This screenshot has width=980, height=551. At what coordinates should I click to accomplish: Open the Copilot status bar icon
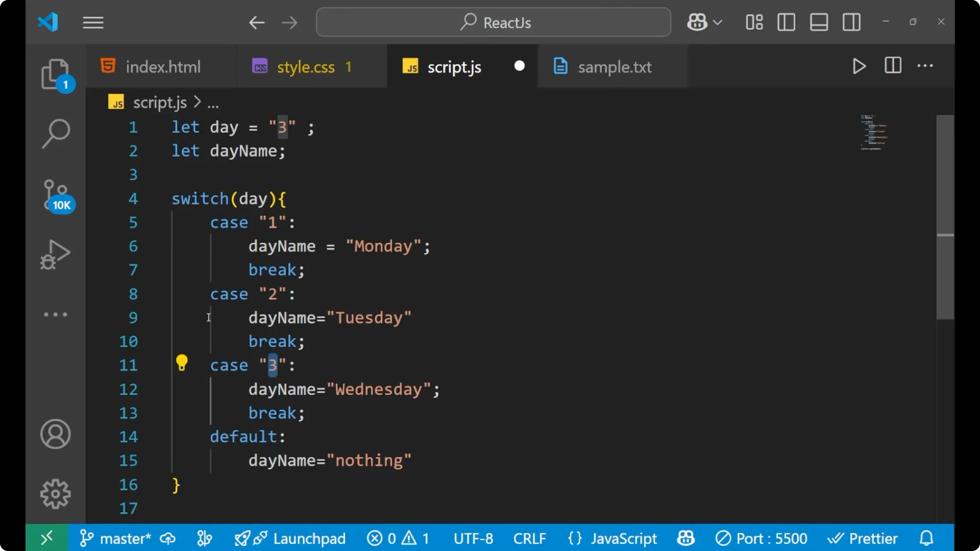[685, 538]
